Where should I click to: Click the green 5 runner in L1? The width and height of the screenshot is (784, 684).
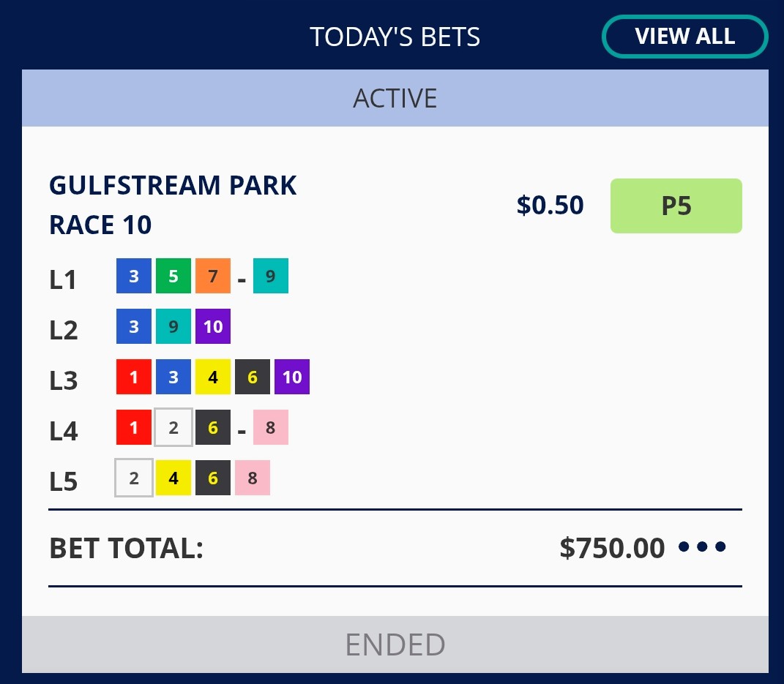(173, 276)
